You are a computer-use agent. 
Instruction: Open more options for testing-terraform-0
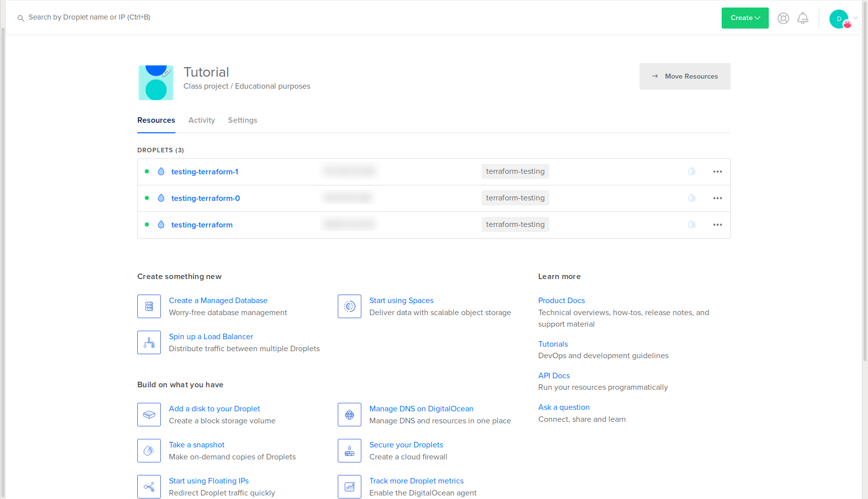tap(718, 198)
